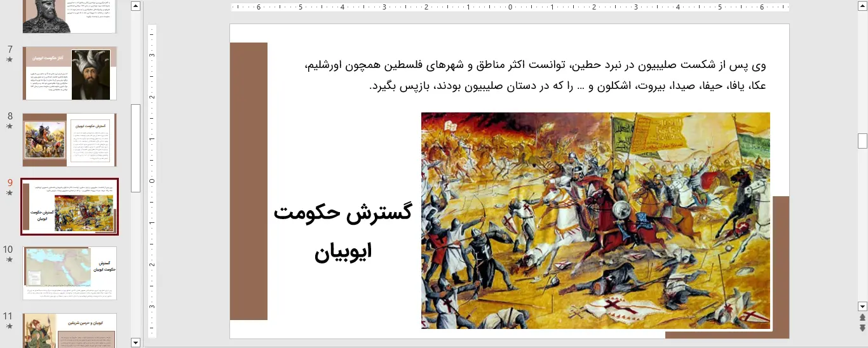Click the thumbnail panel scrollbar thumb
The width and height of the screenshot is (868, 348).
tap(135, 148)
